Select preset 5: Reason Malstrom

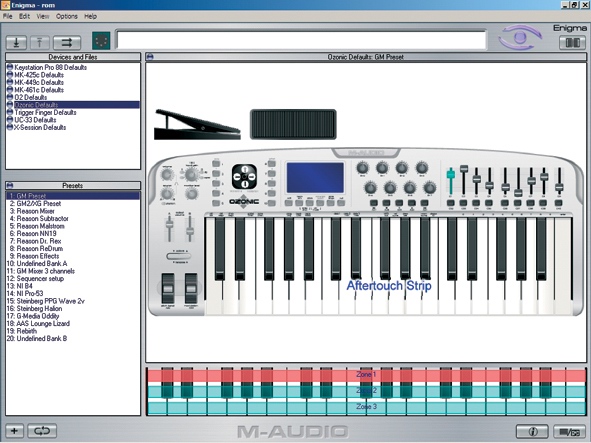37,226
